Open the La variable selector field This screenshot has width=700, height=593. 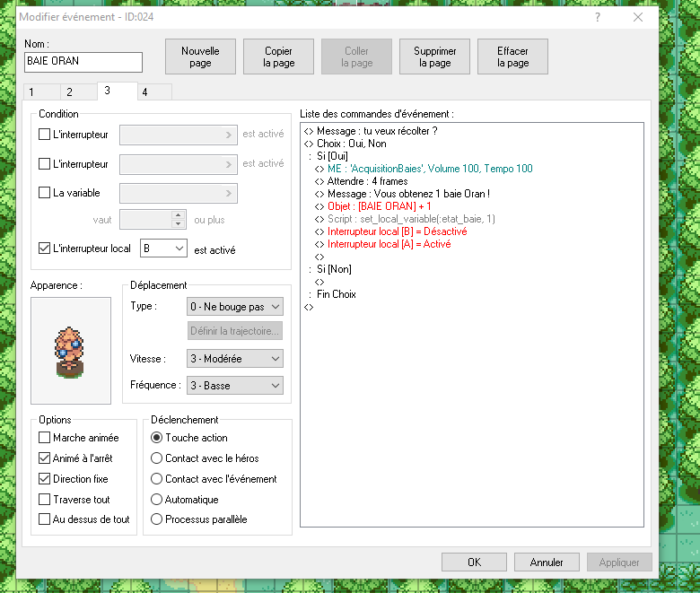pos(178,193)
